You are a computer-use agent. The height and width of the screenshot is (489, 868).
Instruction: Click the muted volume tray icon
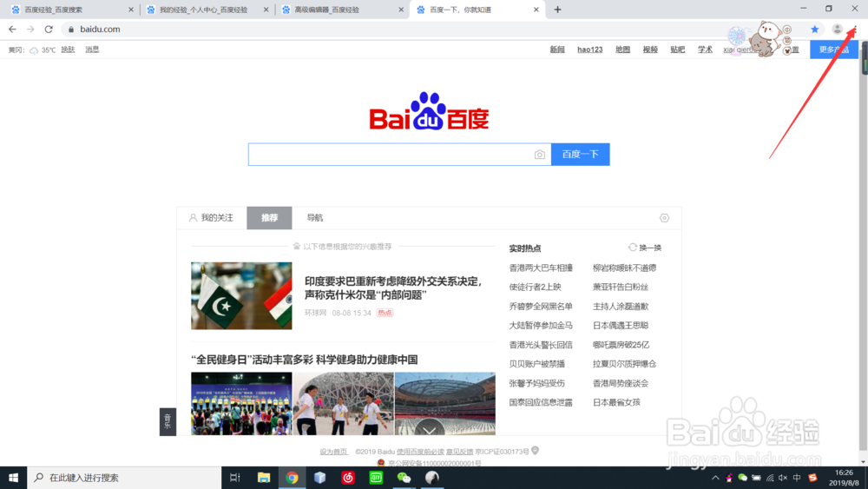(x=783, y=478)
